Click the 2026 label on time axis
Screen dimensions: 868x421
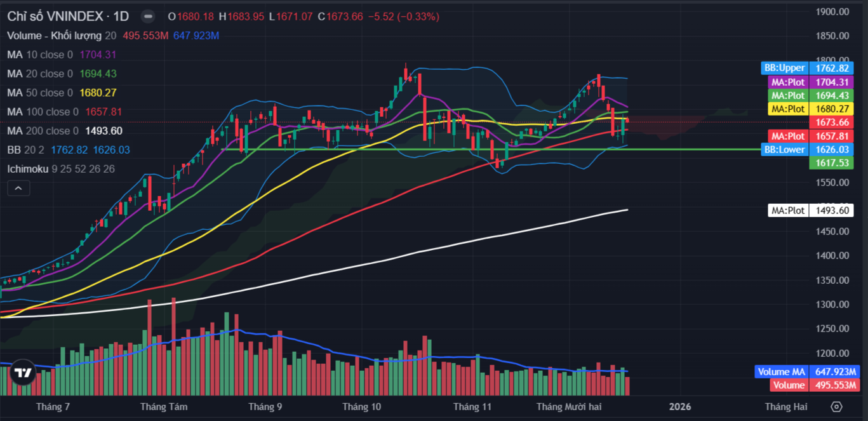click(680, 406)
